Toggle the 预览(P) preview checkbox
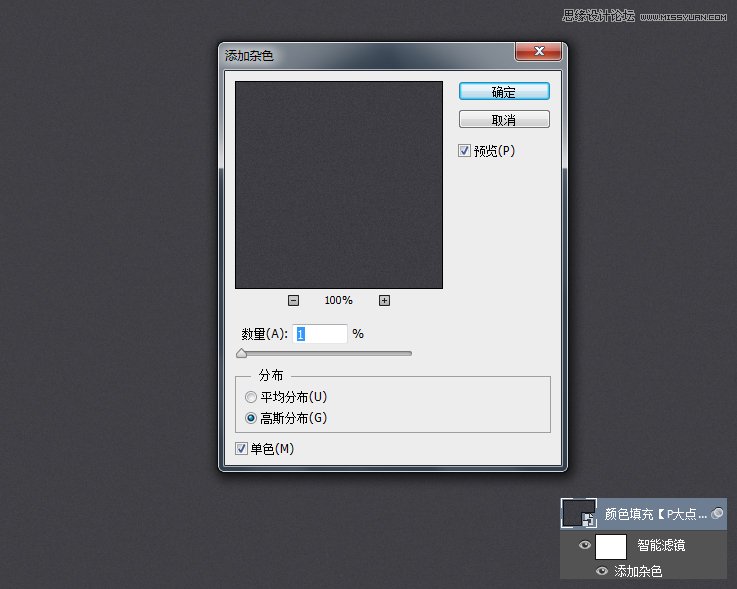This screenshot has width=737, height=589. click(464, 151)
